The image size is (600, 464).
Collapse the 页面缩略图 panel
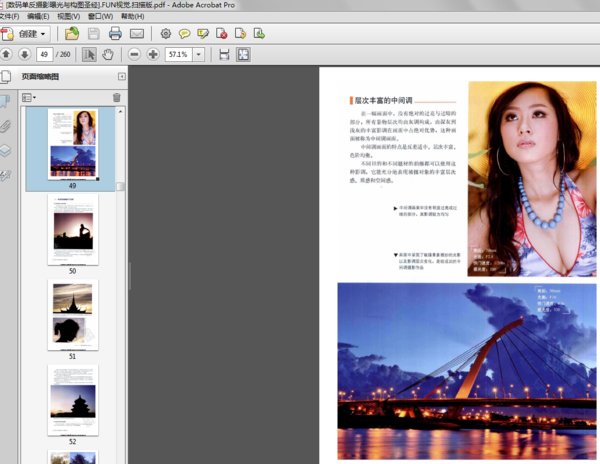tap(121, 76)
